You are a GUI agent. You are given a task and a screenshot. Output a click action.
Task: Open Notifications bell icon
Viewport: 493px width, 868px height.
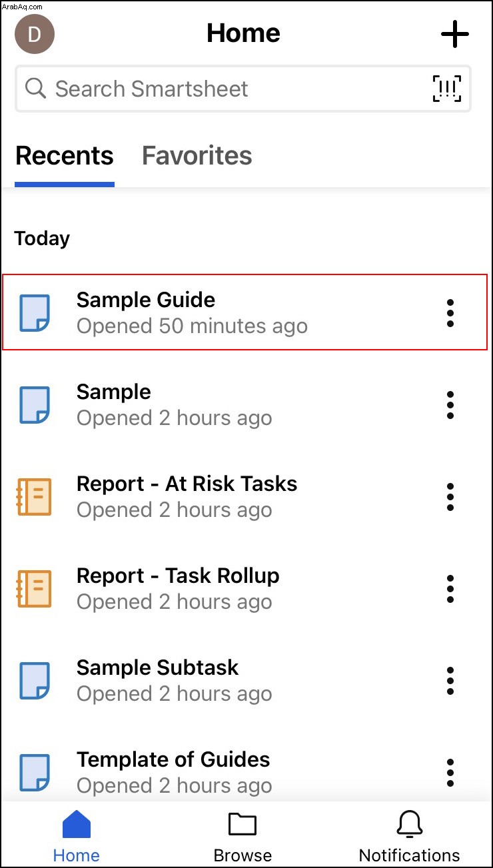(x=409, y=825)
